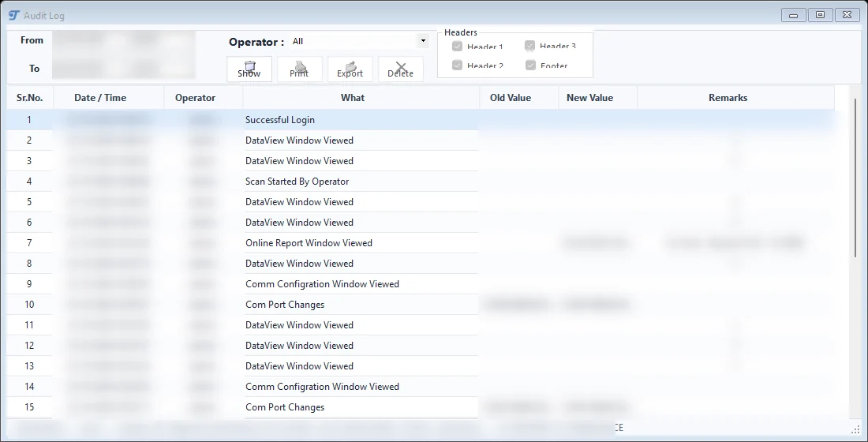This screenshot has height=442, width=868.
Task: Select row 13 DataView Window Viewed
Action: coord(421,365)
